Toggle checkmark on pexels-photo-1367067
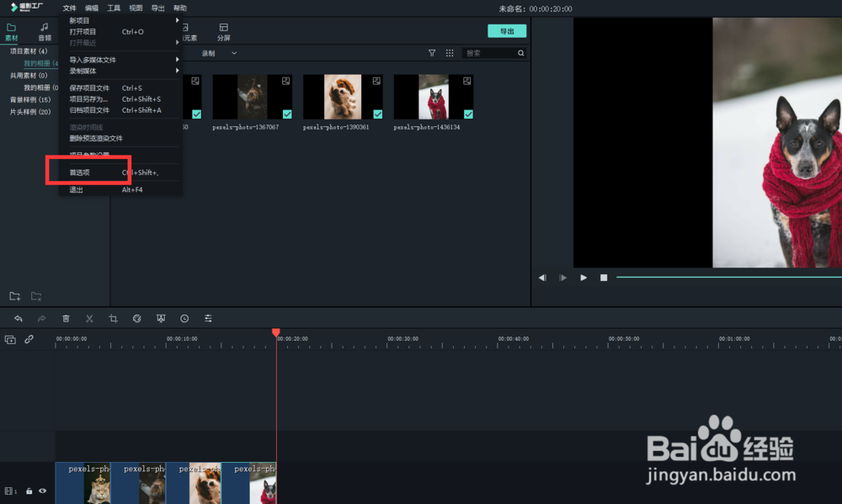The height and width of the screenshot is (504, 842). (x=287, y=114)
